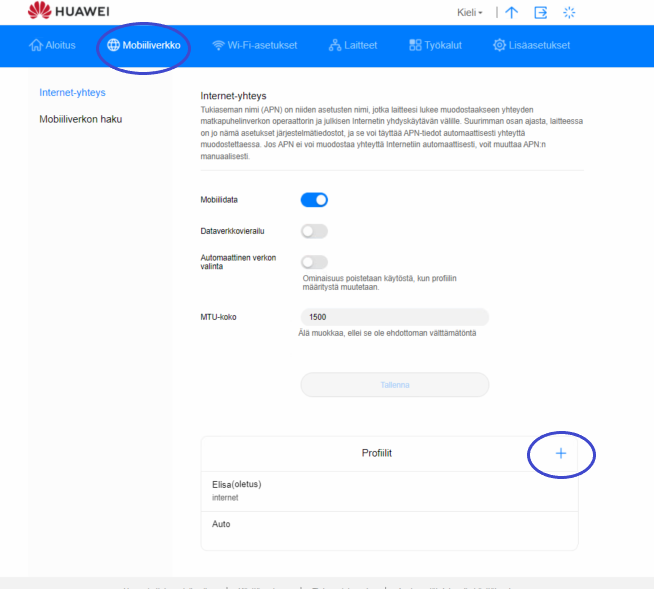Viewport: 654px width, 589px height.
Task: Add a new profile with plus icon
Action: [560, 453]
